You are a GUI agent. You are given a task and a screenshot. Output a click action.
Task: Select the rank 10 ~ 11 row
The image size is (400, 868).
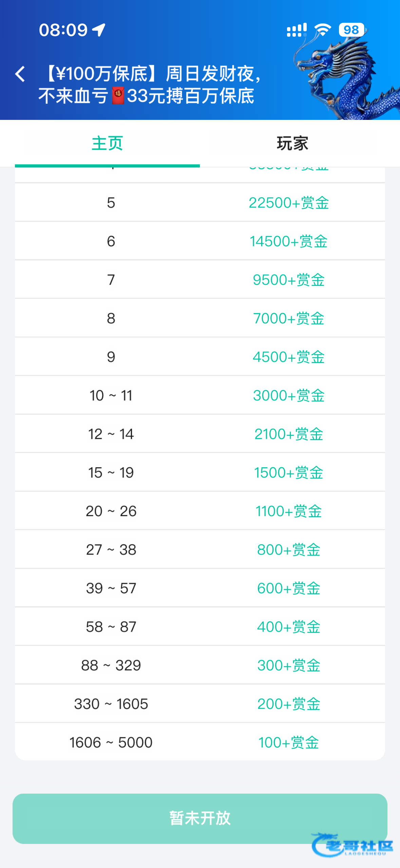click(x=111, y=396)
